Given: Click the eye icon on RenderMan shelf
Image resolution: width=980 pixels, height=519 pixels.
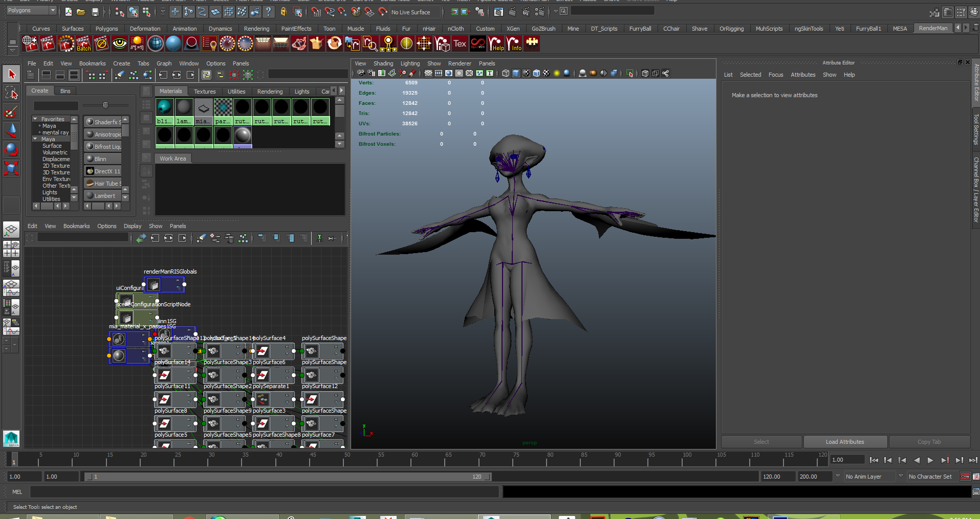Looking at the screenshot, I should click(120, 44).
